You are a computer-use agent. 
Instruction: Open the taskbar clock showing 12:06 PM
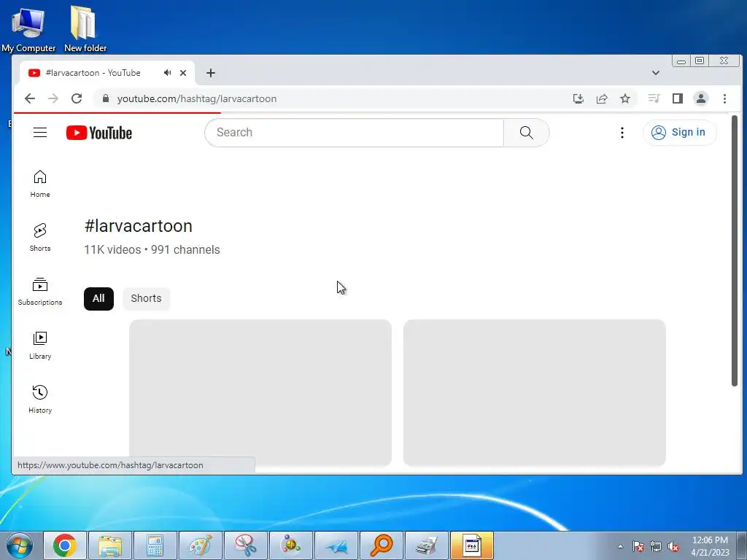tap(710, 546)
